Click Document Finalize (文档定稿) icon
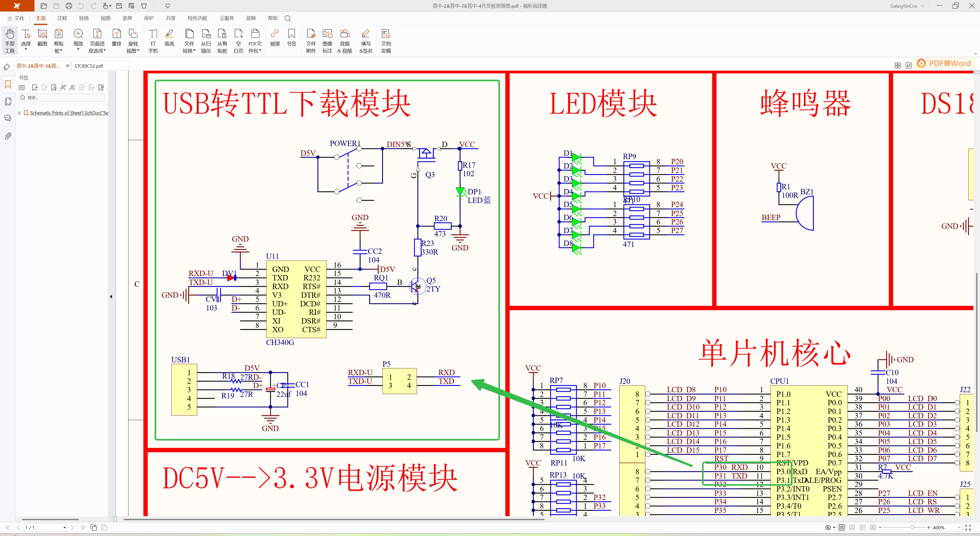Viewport: 980px width, 536px height. [386, 41]
